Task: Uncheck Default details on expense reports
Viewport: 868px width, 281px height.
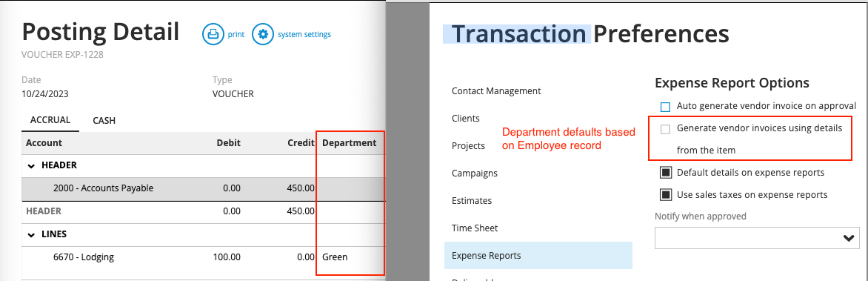Action: 665,173
